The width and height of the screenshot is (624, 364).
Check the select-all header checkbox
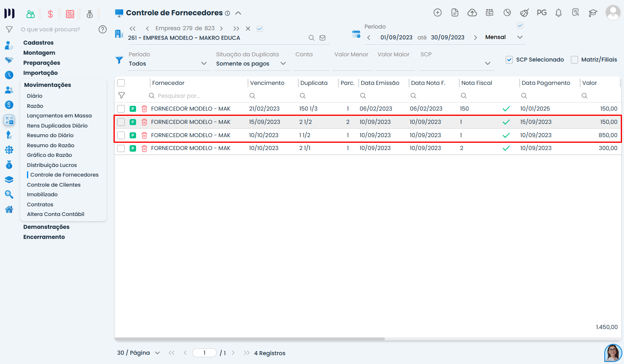pyautogui.click(x=121, y=83)
